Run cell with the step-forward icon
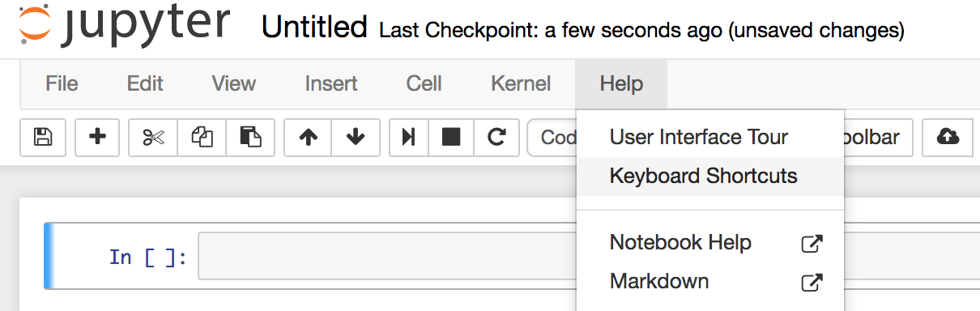The width and height of the screenshot is (980, 311). tap(409, 137)
